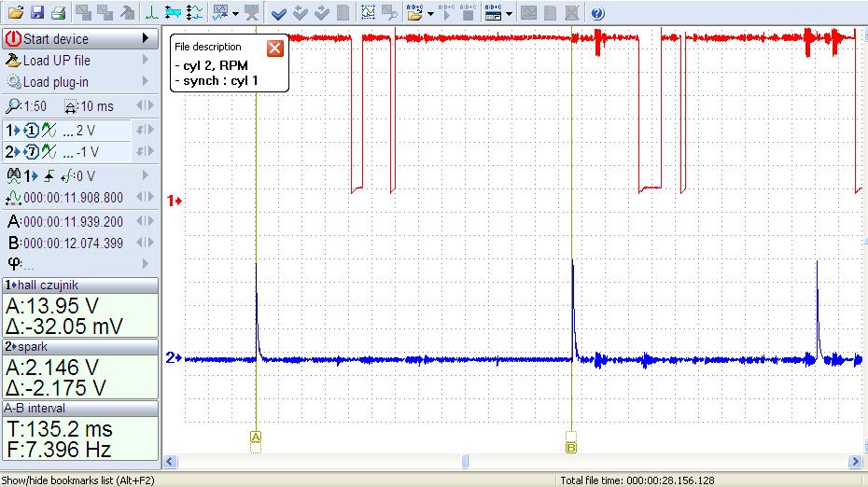Click the F:7.396 Hz frequency readout
The width and height of the screenshot is (868, 487).
(x=59, y=449)
